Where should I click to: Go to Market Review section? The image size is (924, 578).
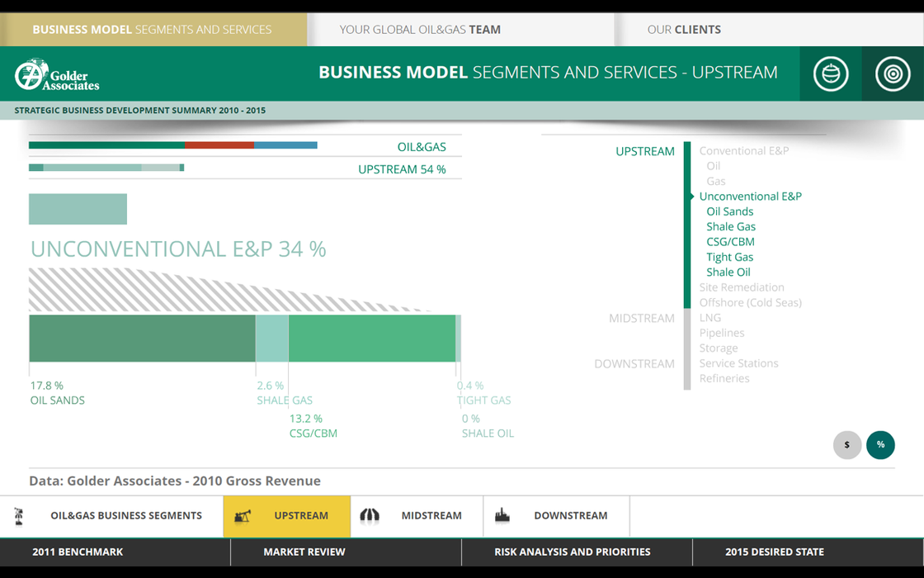click(304, 552)
